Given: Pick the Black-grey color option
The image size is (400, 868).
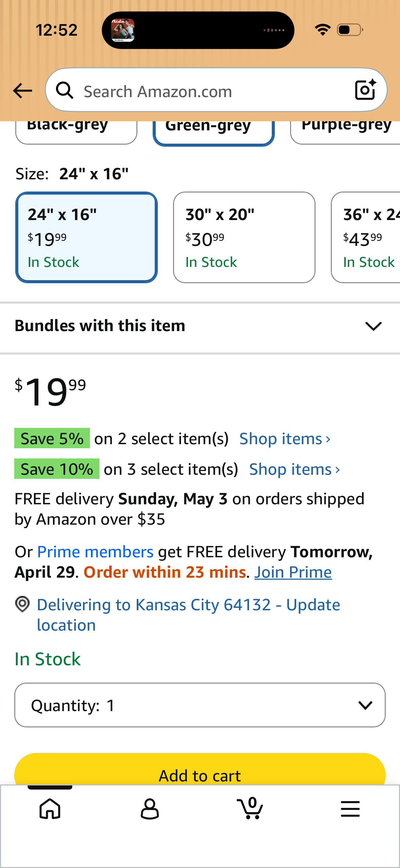Looking at the screenshot, I should [x=76, y=131].
